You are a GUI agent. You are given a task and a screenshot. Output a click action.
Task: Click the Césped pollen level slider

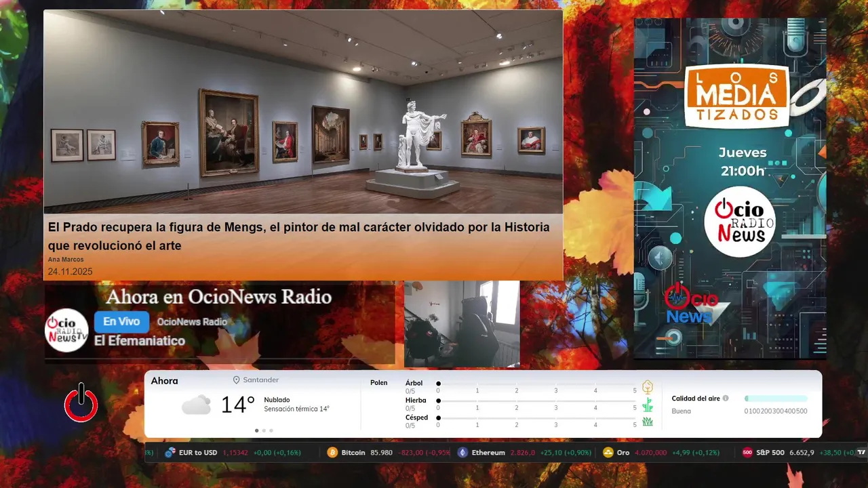536,418
